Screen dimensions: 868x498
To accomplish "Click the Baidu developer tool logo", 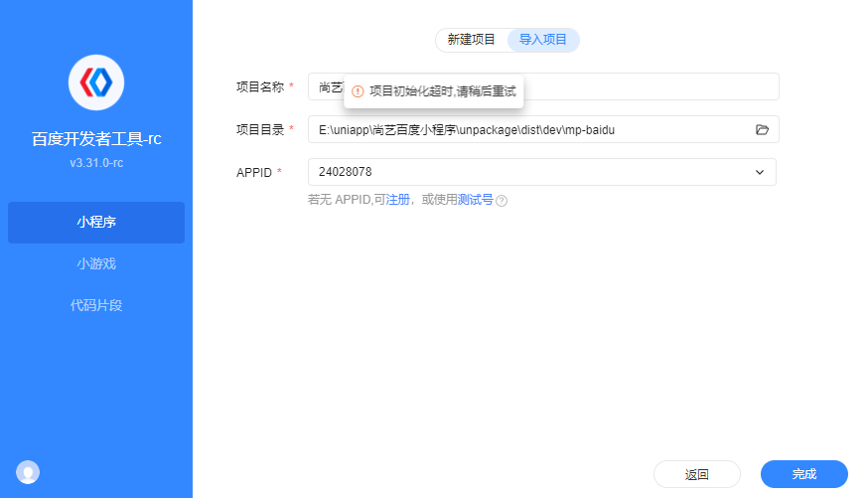I will (x=96, y=83).
